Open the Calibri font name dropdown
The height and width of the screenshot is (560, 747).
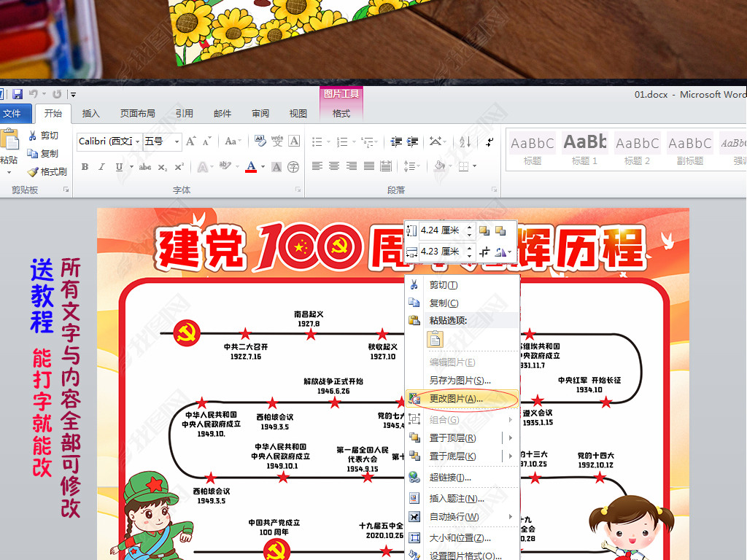[136, 141]
